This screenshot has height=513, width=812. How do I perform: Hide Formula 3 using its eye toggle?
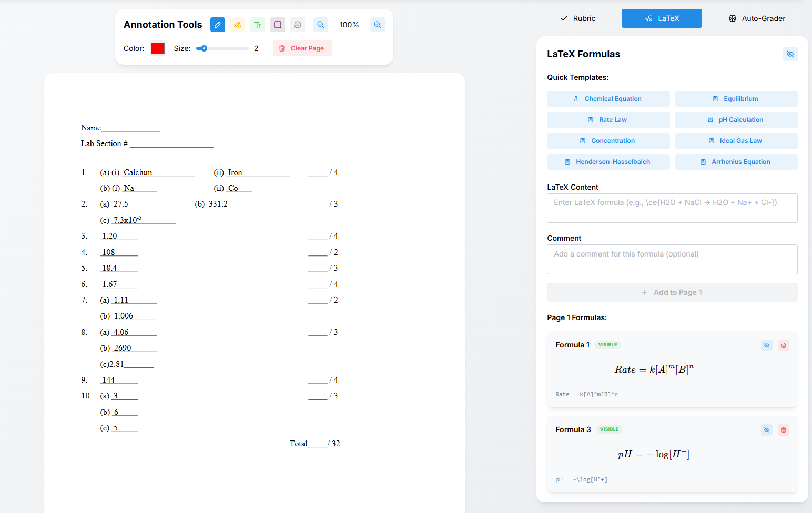(x=766, y=429)
